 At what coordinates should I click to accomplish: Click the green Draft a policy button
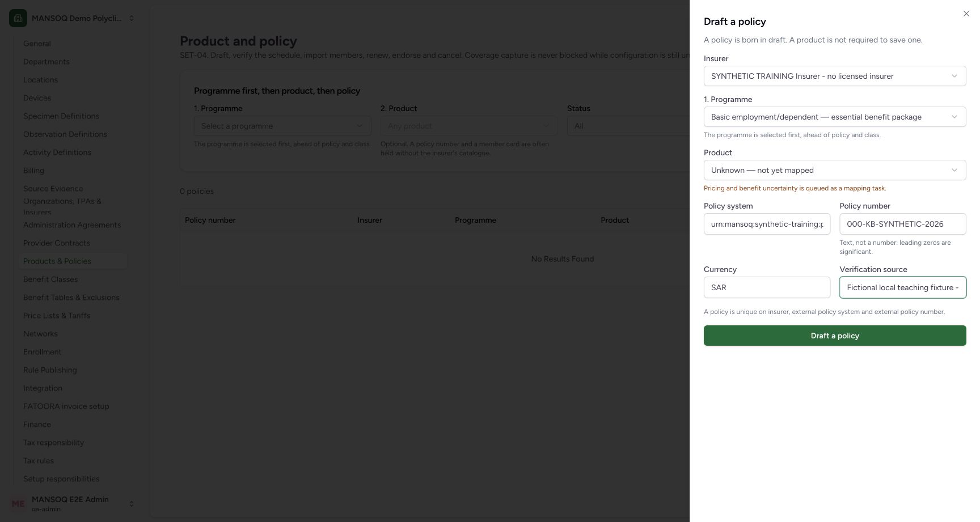[x=834, y=336]
